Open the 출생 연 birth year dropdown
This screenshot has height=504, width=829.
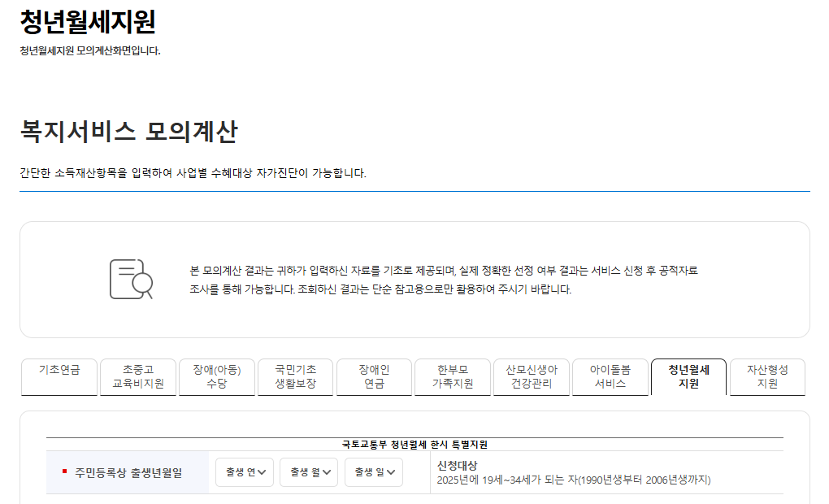[x=245, y=473]
